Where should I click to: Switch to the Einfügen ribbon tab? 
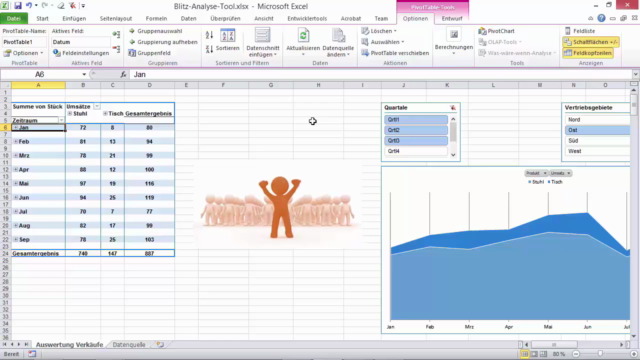point(74,18)
